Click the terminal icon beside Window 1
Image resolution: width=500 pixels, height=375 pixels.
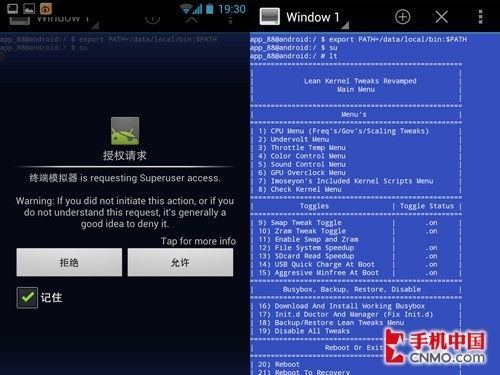(x=270, y=17)
